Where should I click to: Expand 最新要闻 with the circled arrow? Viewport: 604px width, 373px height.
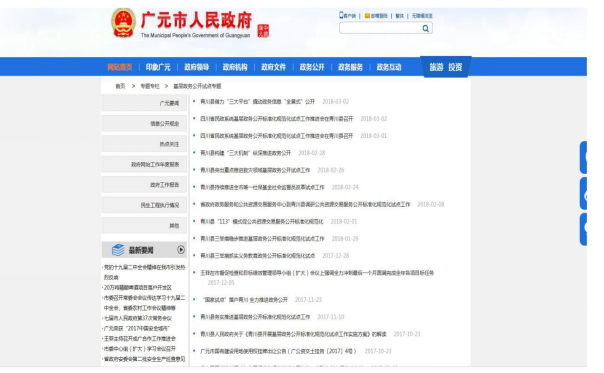[181, 250]
